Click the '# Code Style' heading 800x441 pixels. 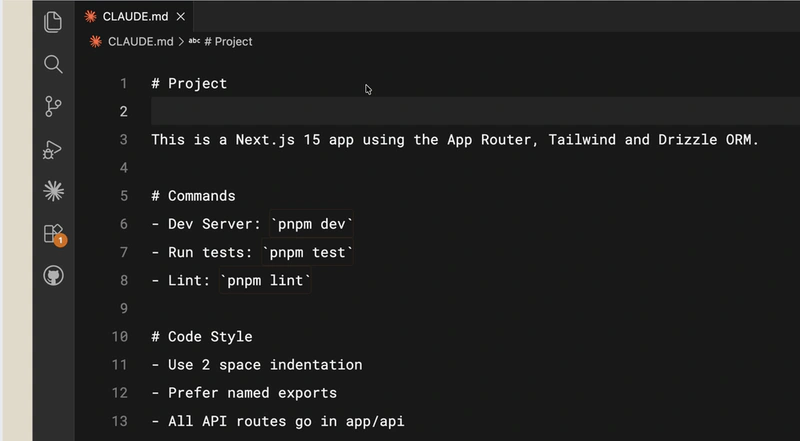click(x=202, y=336)
